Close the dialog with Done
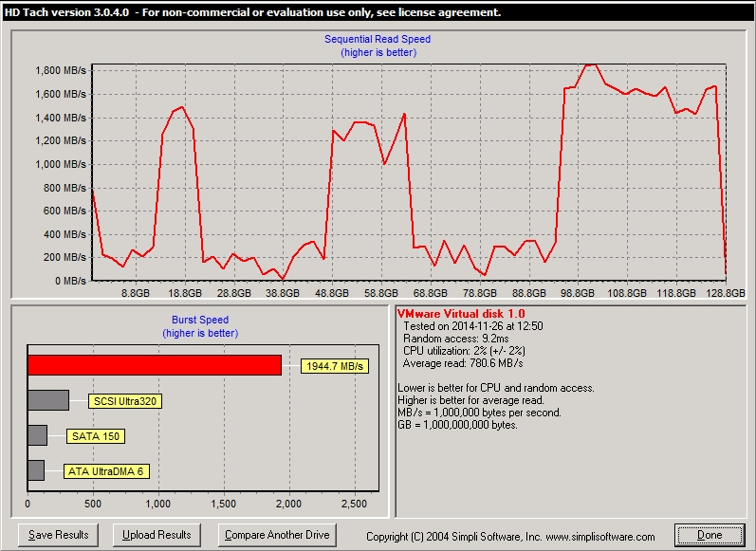 (x=710, y=535)
